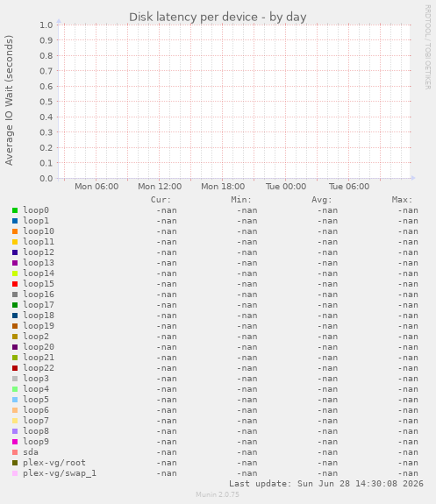This screenshot has height=504, width=436.
Task: Click the Average IO Wait axis label
Action: coord(9,100)
